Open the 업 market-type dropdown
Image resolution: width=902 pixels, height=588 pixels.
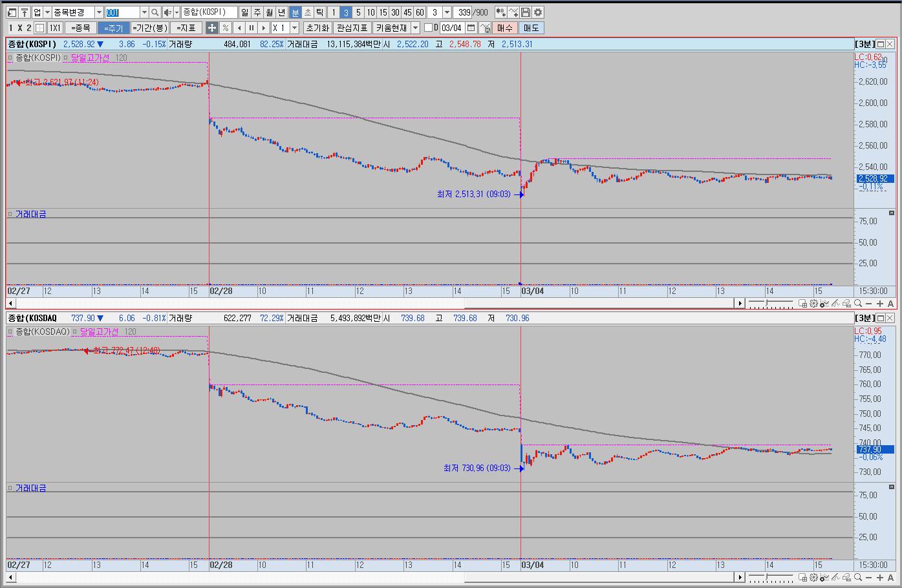tap(47, 12)
